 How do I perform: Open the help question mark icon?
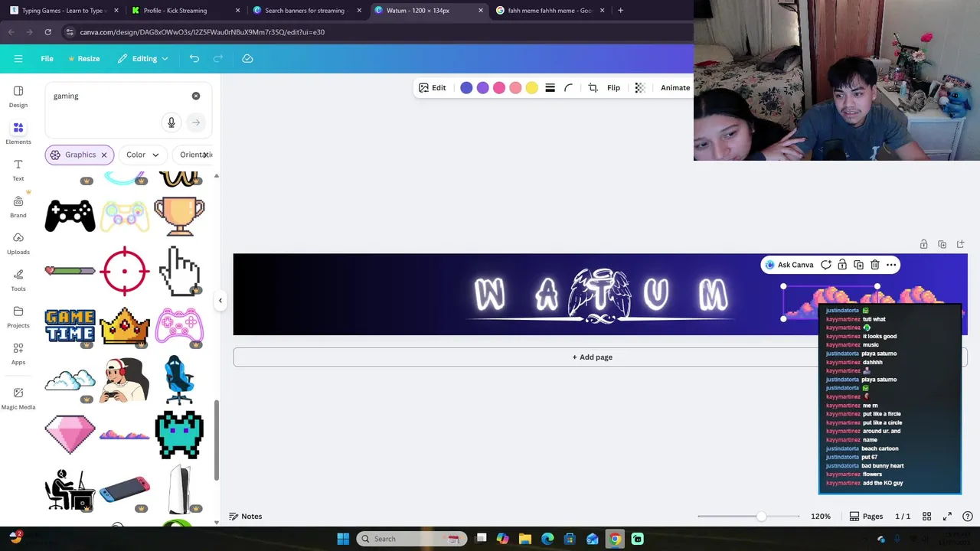pos(968,517)
